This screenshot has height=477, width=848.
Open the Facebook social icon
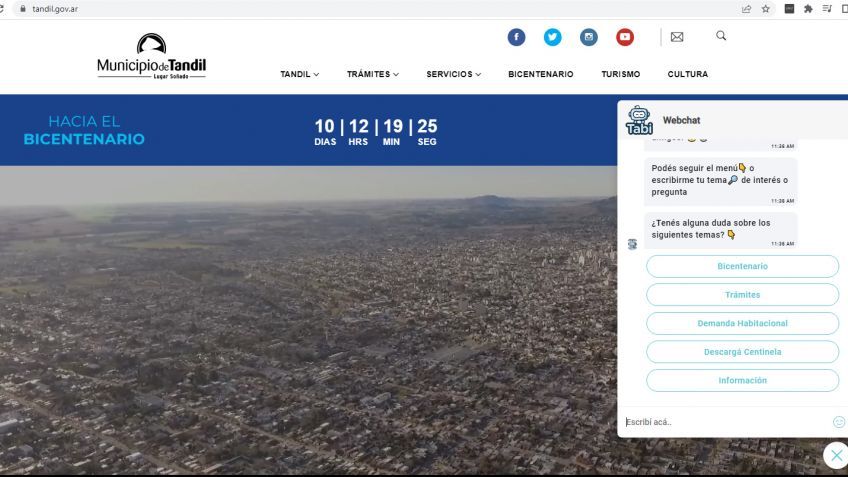click(x=516, y=37)
